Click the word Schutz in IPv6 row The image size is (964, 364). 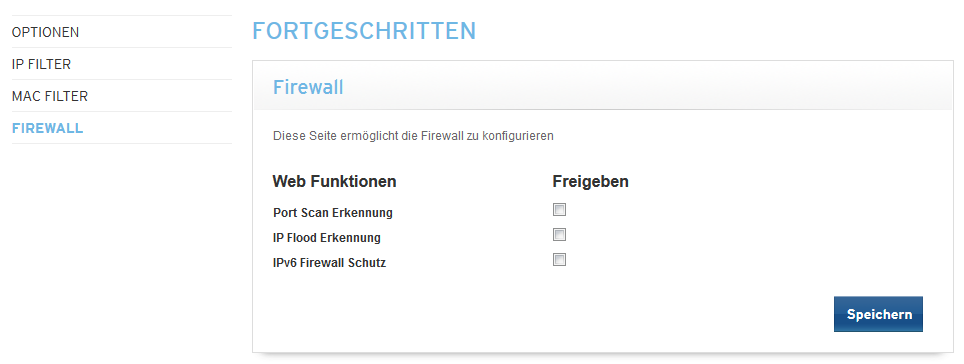coord(368,263)
